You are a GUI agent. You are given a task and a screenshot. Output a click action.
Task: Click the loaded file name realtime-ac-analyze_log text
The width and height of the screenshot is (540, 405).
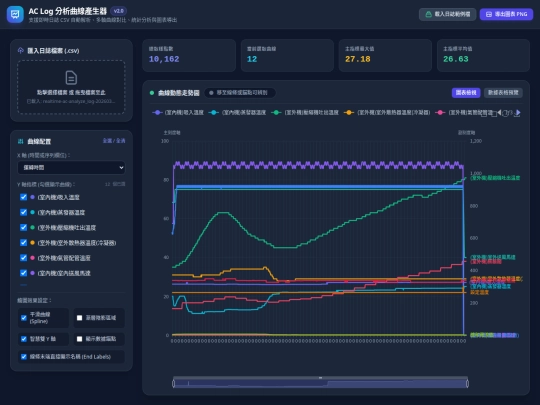pyautogui.click(x=71, y=101)
